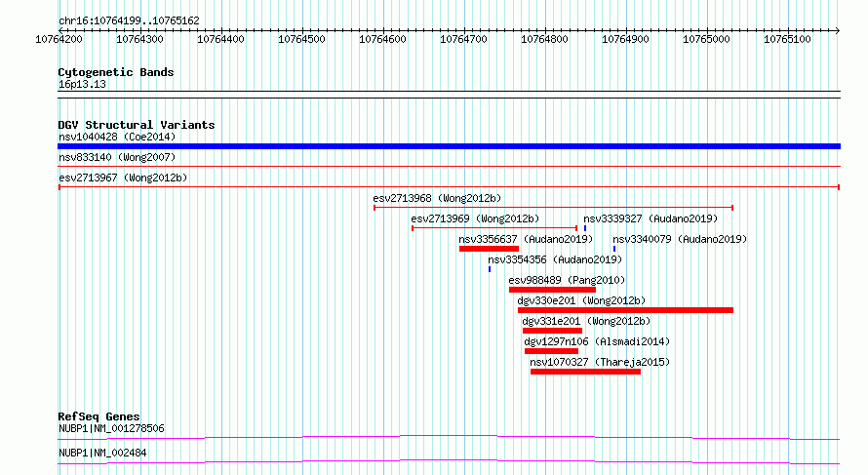Click the esv2713967 (Wong2012b) variant line

click(x=449, y=187)
